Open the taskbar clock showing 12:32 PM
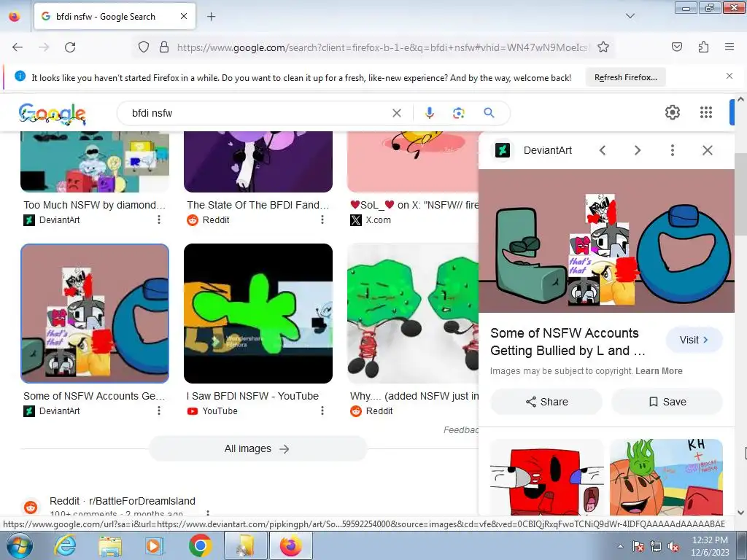 pyautogui.click(x=710, y=546)
